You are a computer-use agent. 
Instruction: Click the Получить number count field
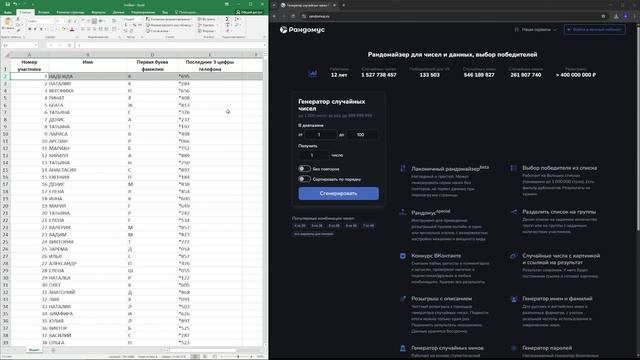(x=313, y=155)
